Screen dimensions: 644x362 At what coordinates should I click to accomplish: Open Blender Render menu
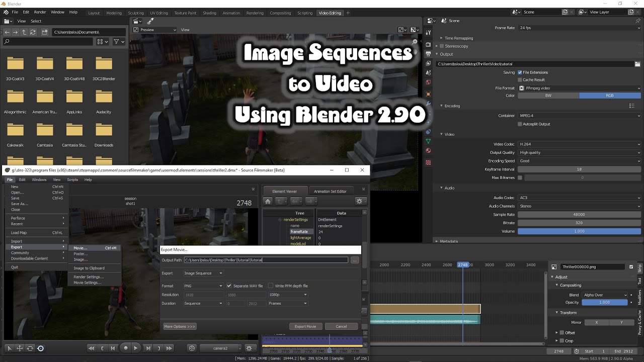point(40,12)
